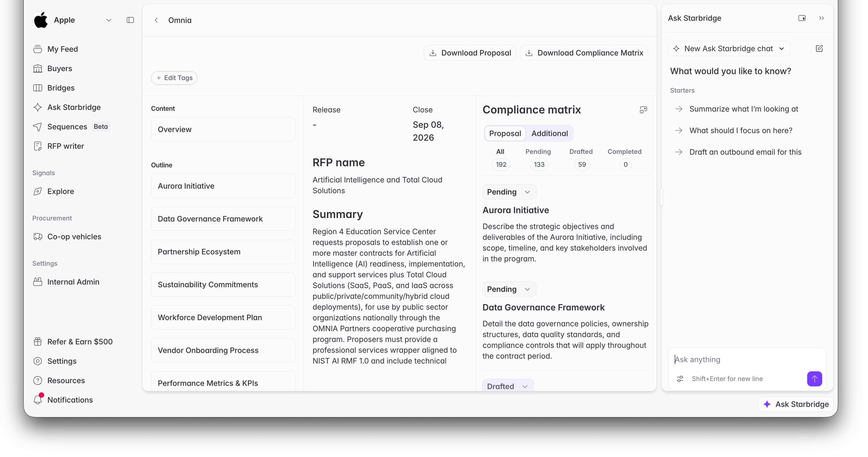The height and width of the screenshot is (457, 868).
Task: Click Edit Tags
Action: (174, 78)
